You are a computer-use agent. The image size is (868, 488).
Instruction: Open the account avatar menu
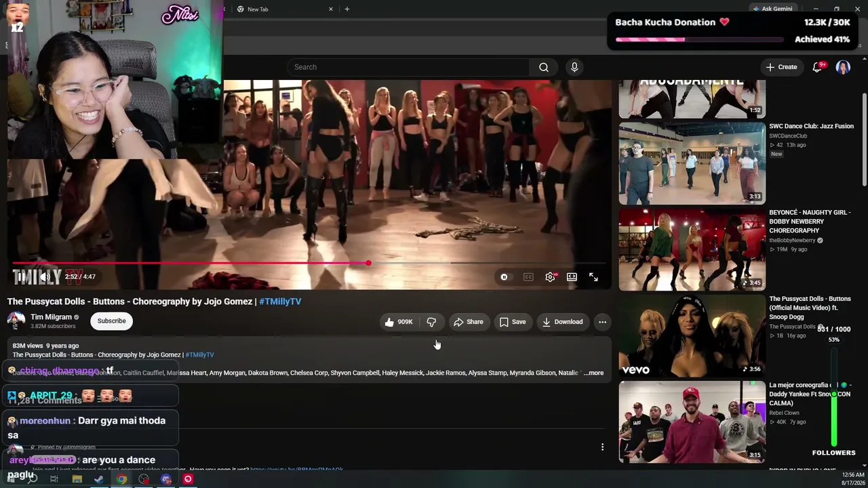click(843, 67)
